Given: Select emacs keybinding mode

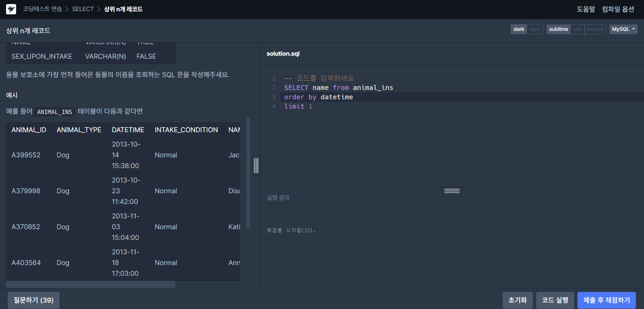Looking at the screenshot, I should (595, 29).
